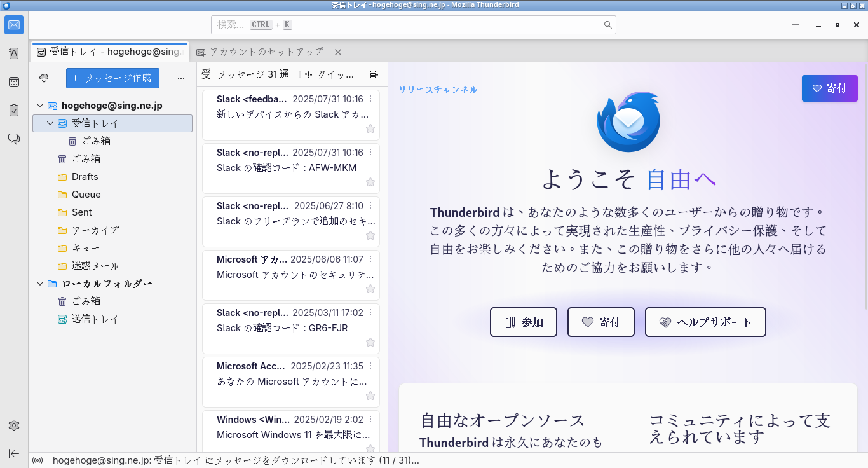Collapse the hogehoge@sing.ne.jp account tree

pos(40,106)
